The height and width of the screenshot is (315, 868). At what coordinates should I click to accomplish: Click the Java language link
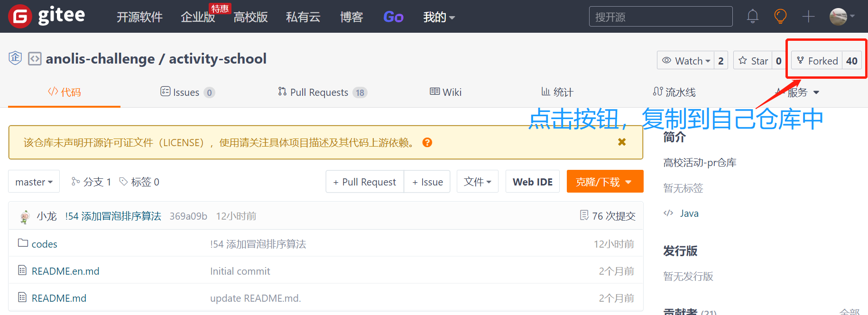click(689, 213)
